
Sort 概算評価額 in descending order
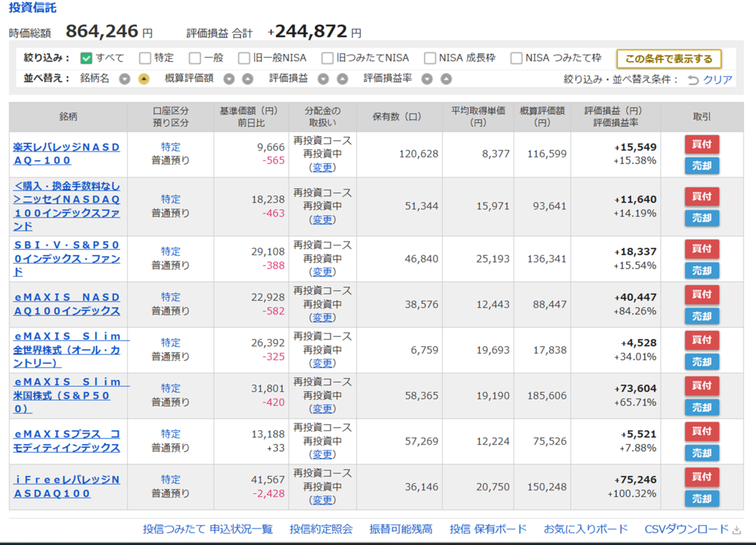[x=229, y=79]
